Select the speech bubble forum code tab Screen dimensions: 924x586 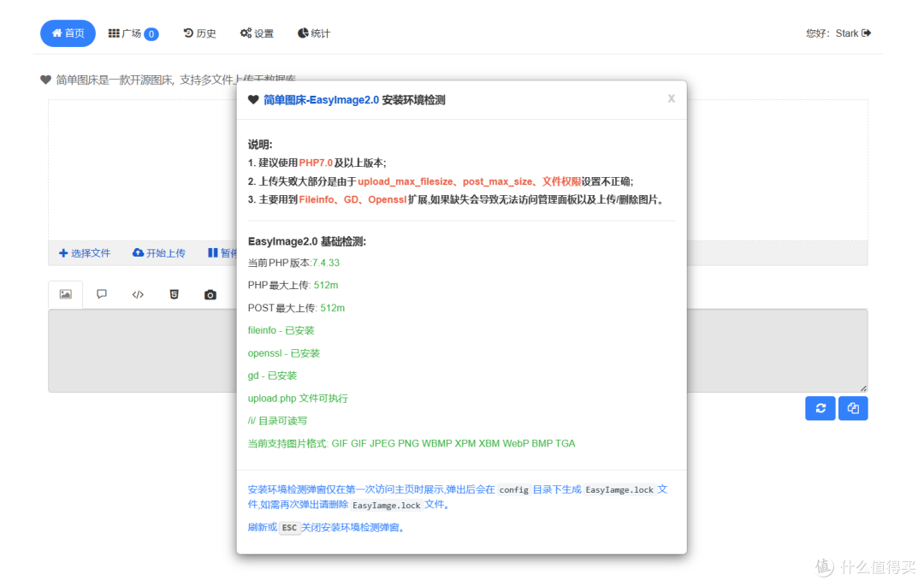(102, 294)
